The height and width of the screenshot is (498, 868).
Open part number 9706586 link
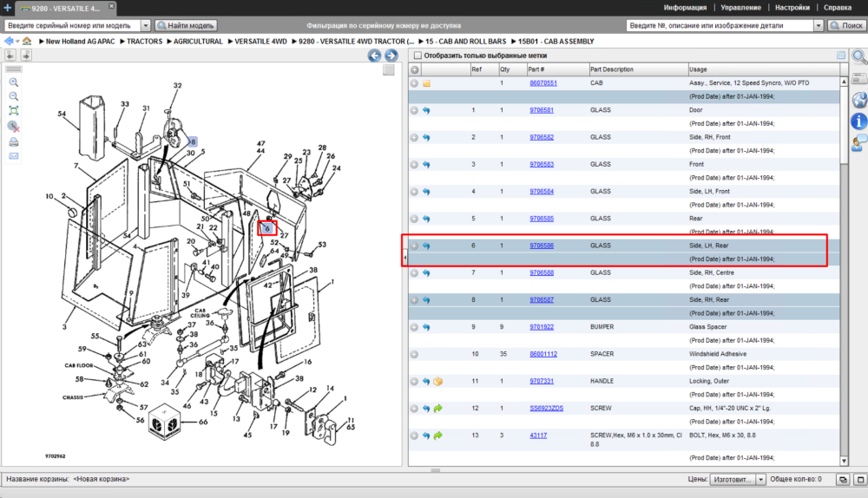coord(542,246)
